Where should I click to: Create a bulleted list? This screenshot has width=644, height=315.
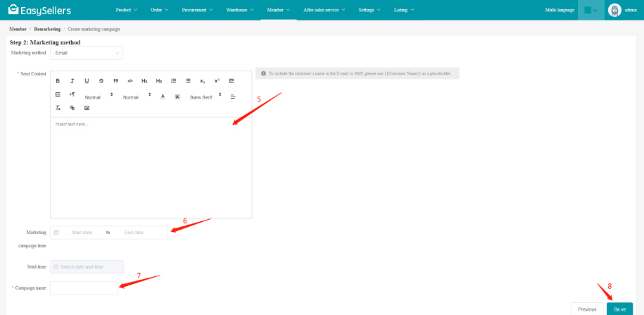(x=188, y=81)
